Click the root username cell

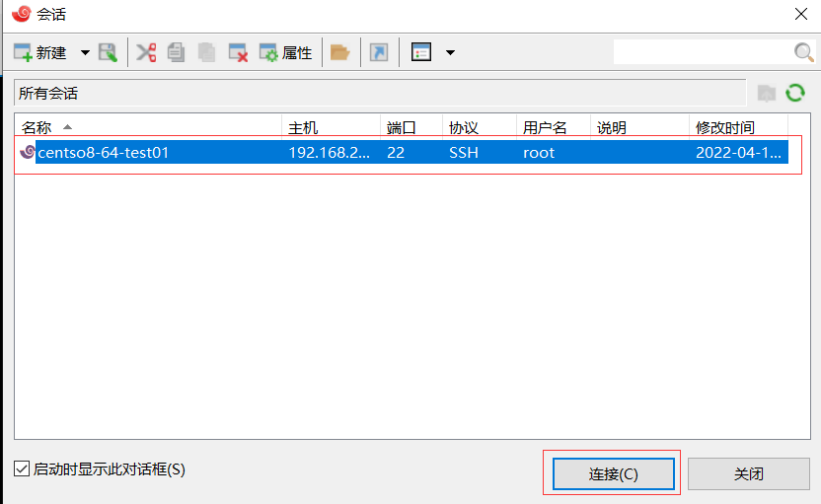pyautogui.click(x=538, y=152)
